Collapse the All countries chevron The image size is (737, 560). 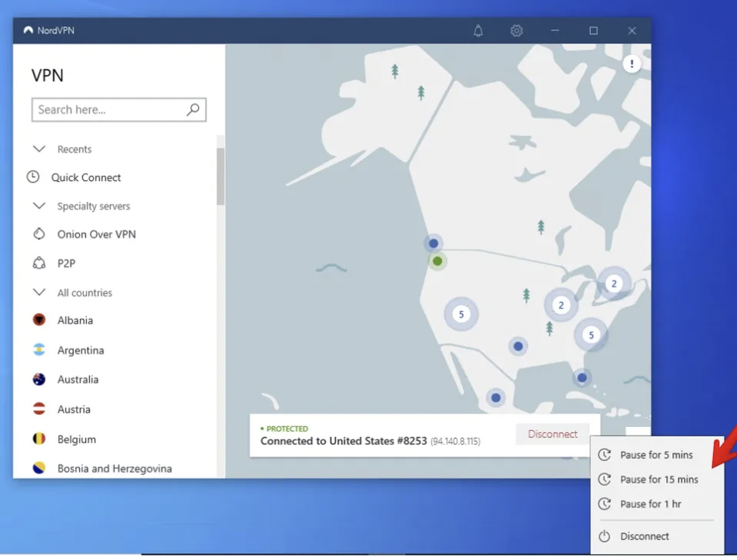pos(39,292)
